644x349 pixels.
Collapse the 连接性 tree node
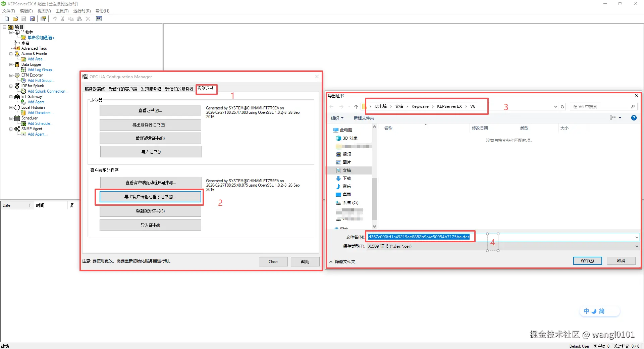(x=11, y=32)
